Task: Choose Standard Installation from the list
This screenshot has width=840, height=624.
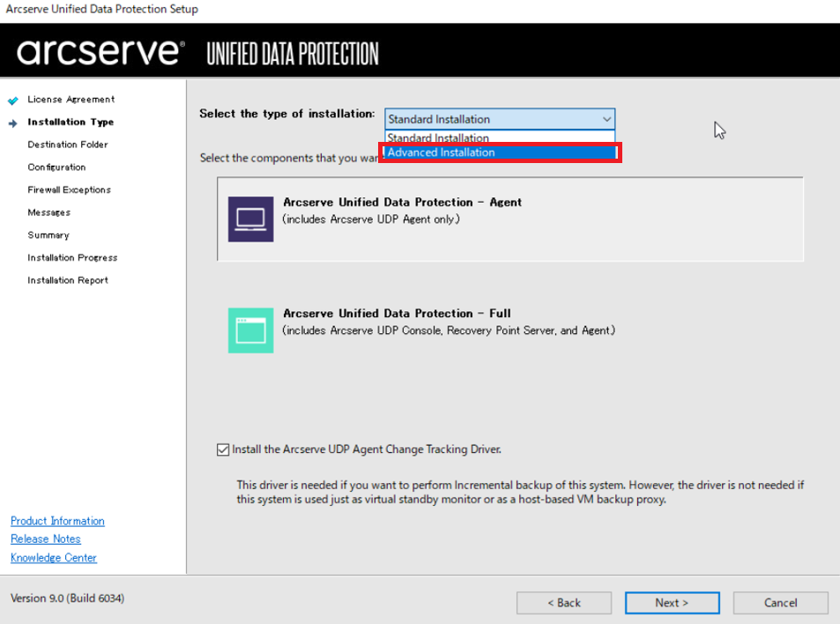Action: click(x=500, y=137)
